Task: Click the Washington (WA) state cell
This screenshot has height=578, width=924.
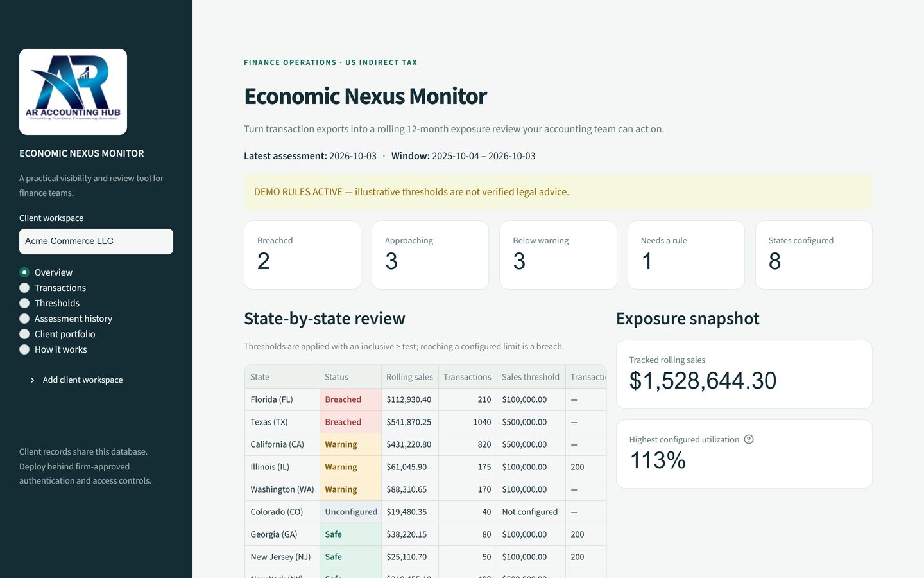Action: 282,489
